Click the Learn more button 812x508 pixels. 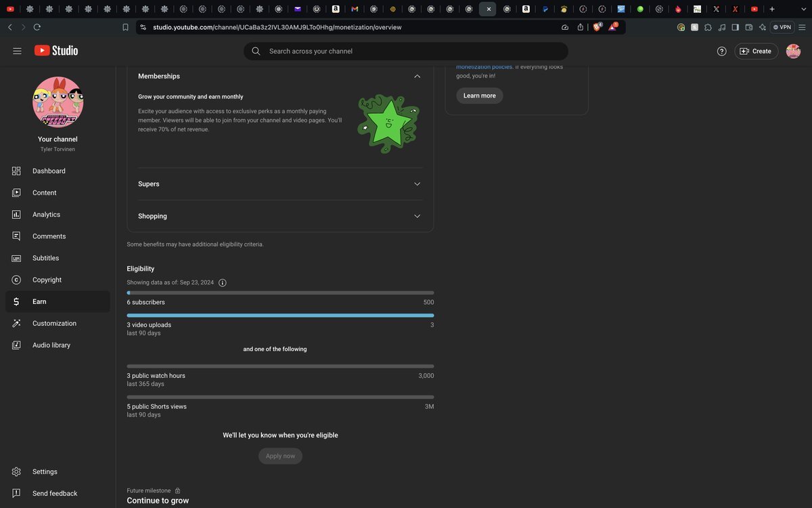tap(479, 96)
